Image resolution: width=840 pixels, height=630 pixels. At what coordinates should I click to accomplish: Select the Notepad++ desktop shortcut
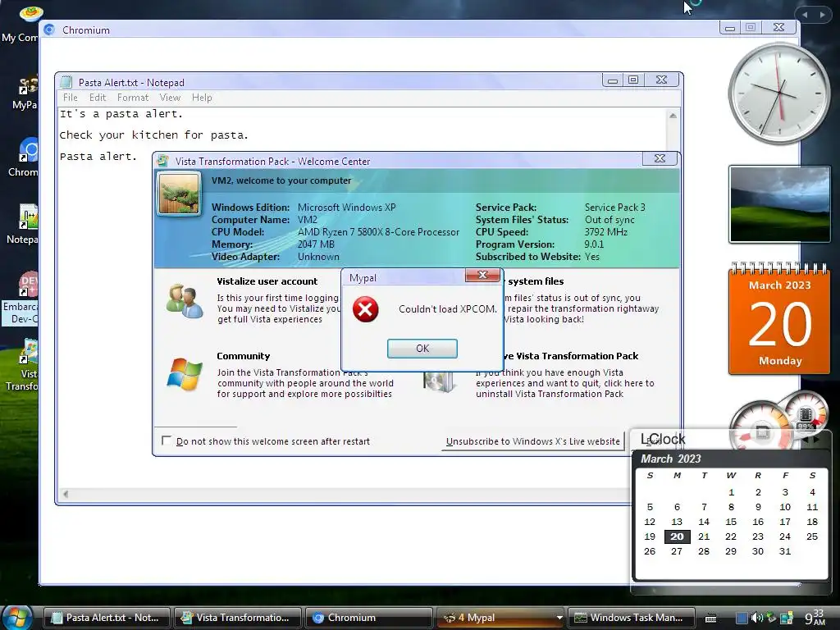coord(22,224)
